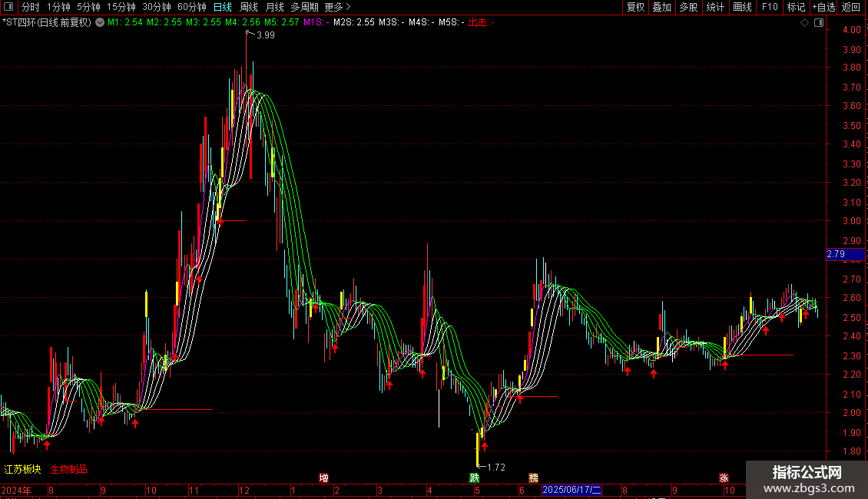The height and width of the screenshot is (499, 868).
Task: Click the M2S: 2.55 indicator value
Action: [x=354, y=23]
